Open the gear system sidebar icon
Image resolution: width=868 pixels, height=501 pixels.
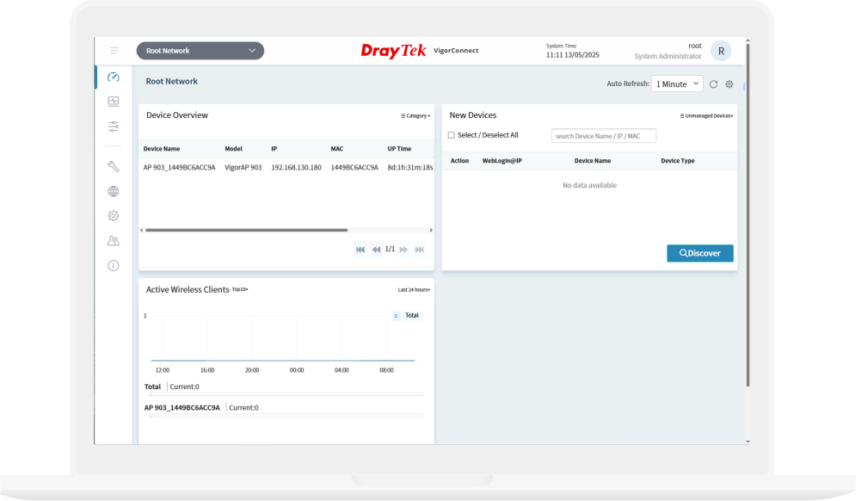click(x=114, y=215)
